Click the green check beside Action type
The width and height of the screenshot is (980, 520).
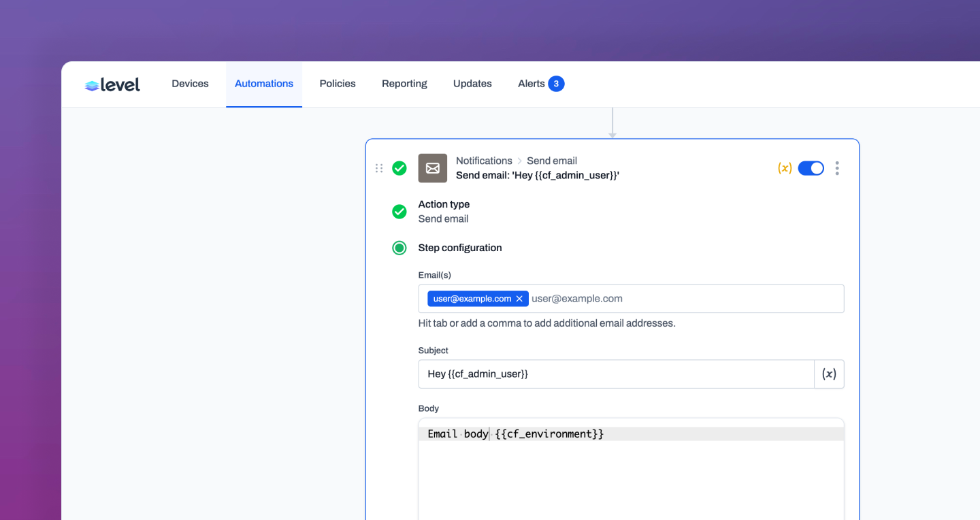tap(399, 212)
